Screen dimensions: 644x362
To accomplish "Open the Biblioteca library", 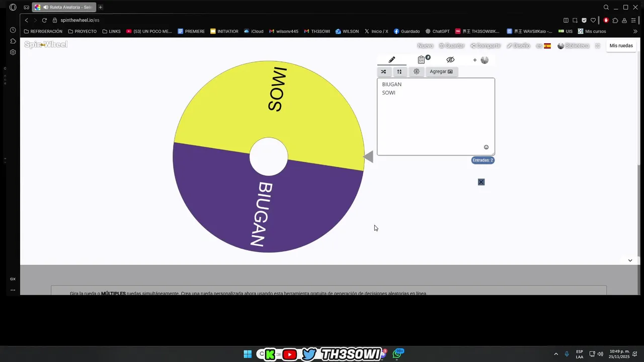I will click(x=573, y=46).
